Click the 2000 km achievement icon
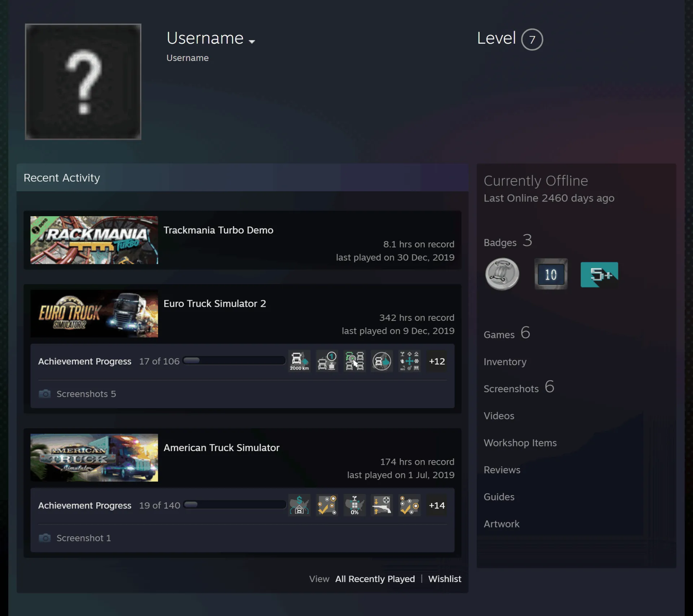Screen dimensions: 693x616 point(299,361)
